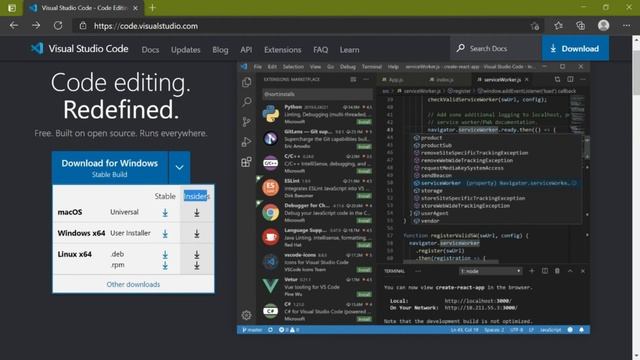Image resolution: width=640 pixels, height=360 pixels.
Task: Download Linux .deb Stable package
Action: (x=165, y=254)
